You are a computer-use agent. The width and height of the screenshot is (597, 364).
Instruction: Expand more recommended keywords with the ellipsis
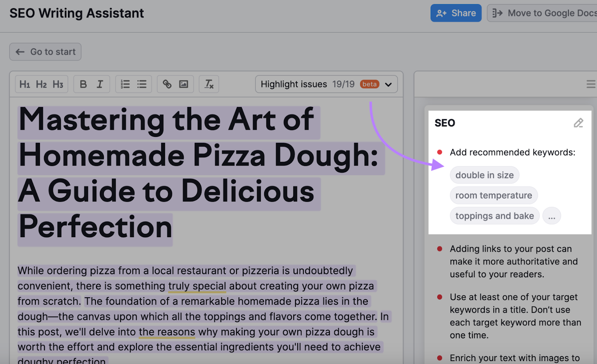point(552,216)
